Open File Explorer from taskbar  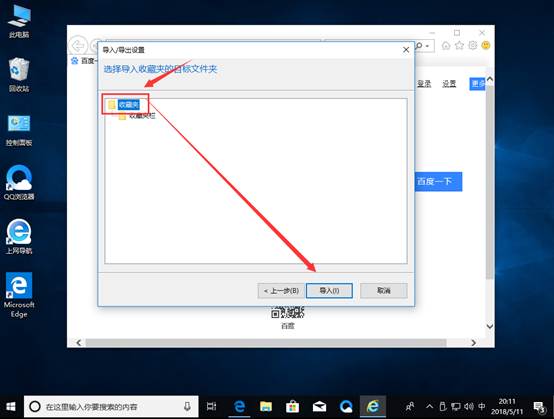[x=266, y=407]
